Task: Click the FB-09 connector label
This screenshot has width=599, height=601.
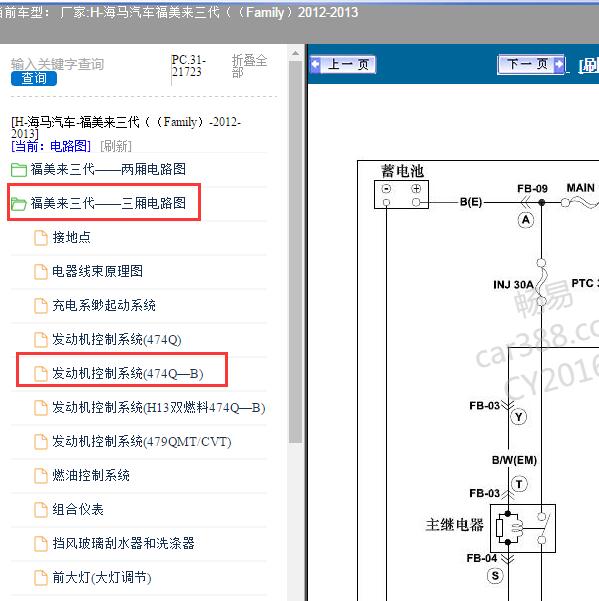Action: [x=532, y=188]
